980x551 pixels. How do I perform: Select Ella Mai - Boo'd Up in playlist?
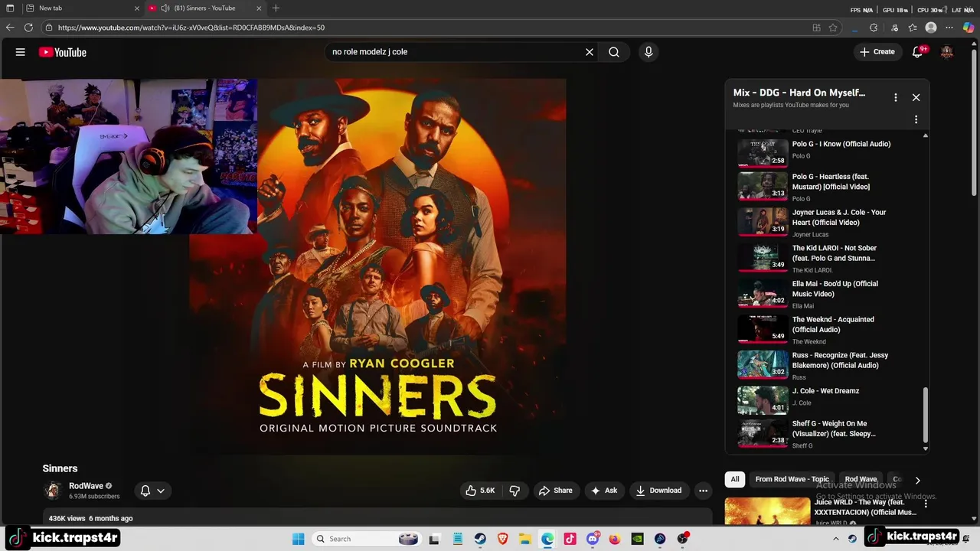pos(815,294)
